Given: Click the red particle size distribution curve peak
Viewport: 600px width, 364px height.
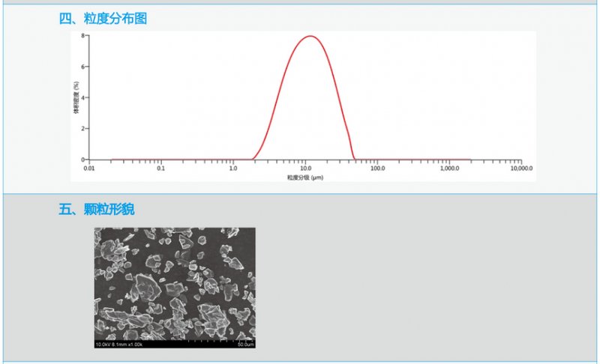Looking at the screenshot, I should (310, 36).
